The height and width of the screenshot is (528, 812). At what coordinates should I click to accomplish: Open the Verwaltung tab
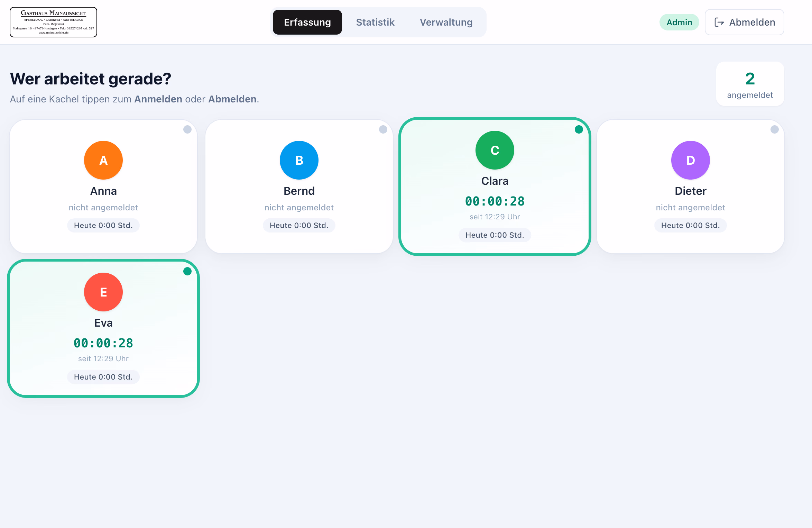(x=446, y=22)
